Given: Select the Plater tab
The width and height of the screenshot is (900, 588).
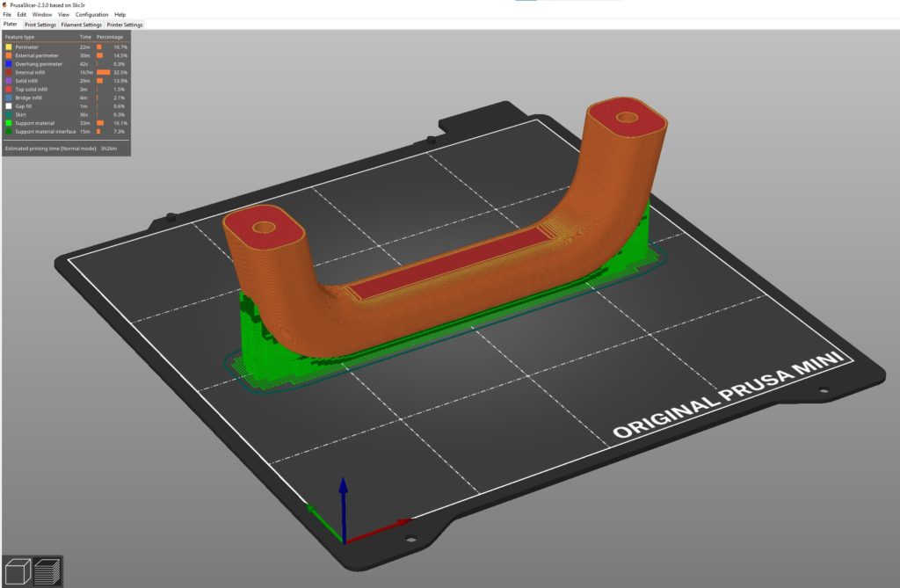Looking at the screenshot, I should click(11, 24).
